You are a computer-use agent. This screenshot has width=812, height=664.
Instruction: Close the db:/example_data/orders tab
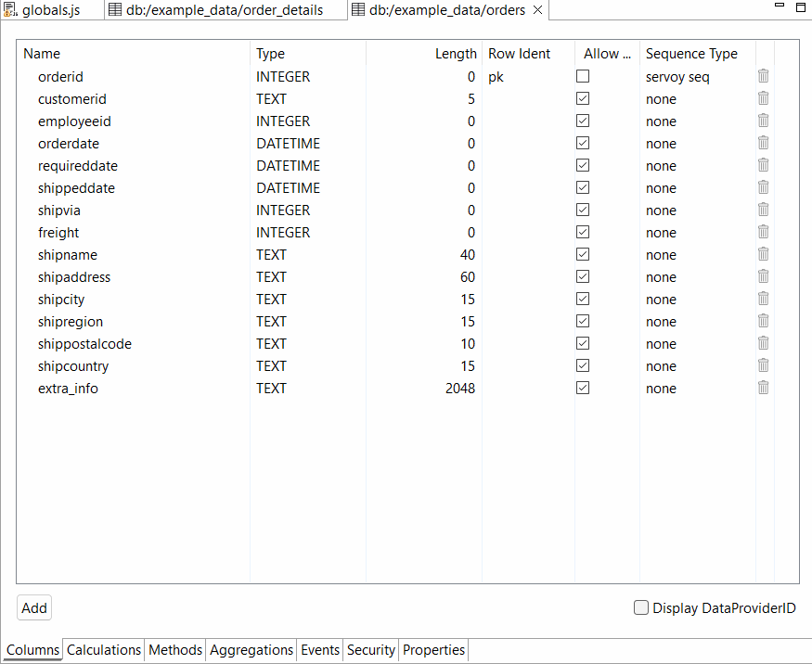coord(538,10)
